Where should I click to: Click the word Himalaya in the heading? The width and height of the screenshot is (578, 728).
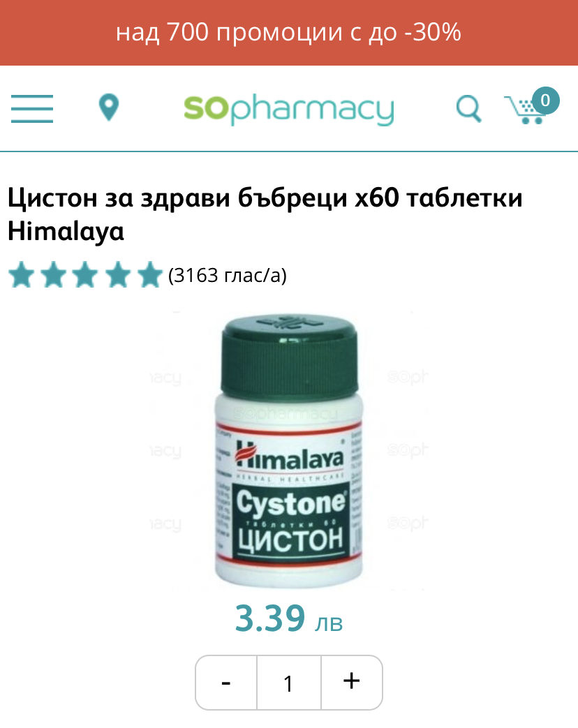click(x=66, y=232)
